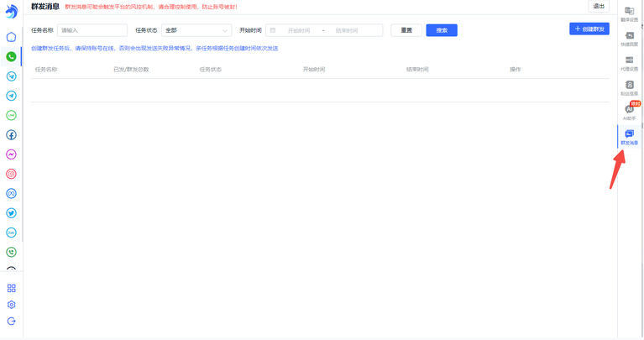The image size is (644, 340).
Task: Click the blue 搜索 button
Action: (442, 30)
